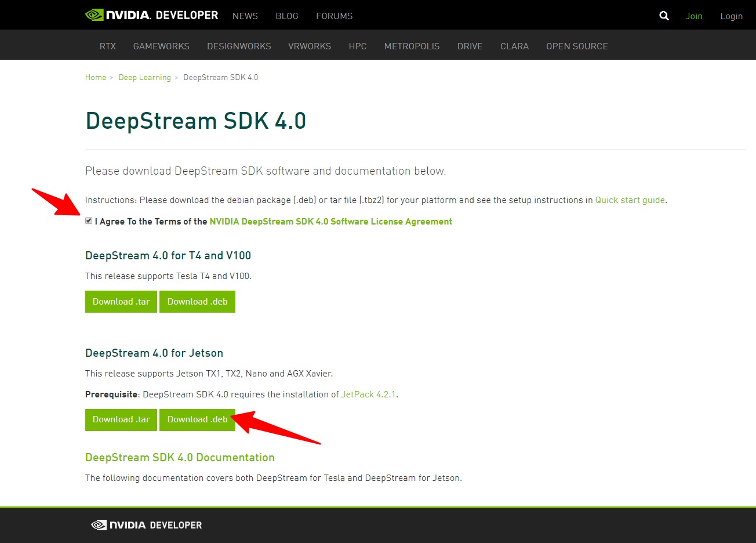Click the "DeepStream SDK 4.0" breadcrumb text
The image size is (756, 543).
click(221, 77)
